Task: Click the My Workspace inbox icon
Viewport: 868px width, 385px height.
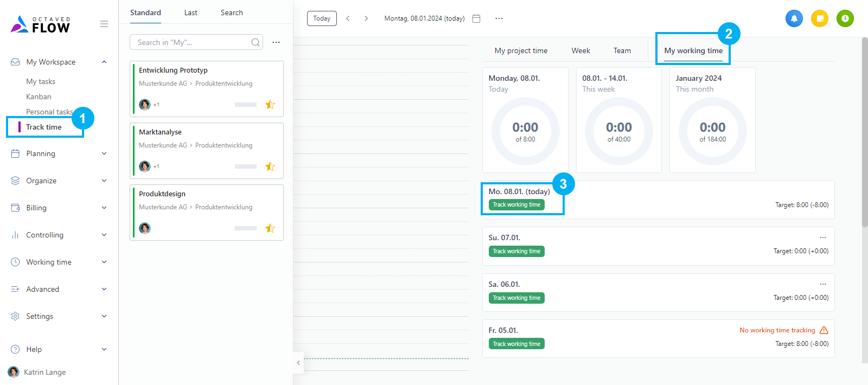Action: [x=15, y=62]
